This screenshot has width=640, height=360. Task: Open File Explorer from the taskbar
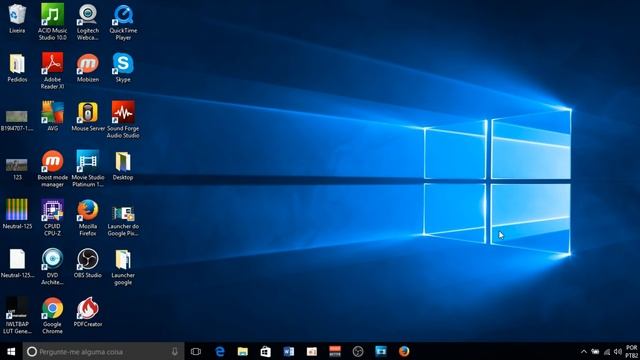pos(243,351)
